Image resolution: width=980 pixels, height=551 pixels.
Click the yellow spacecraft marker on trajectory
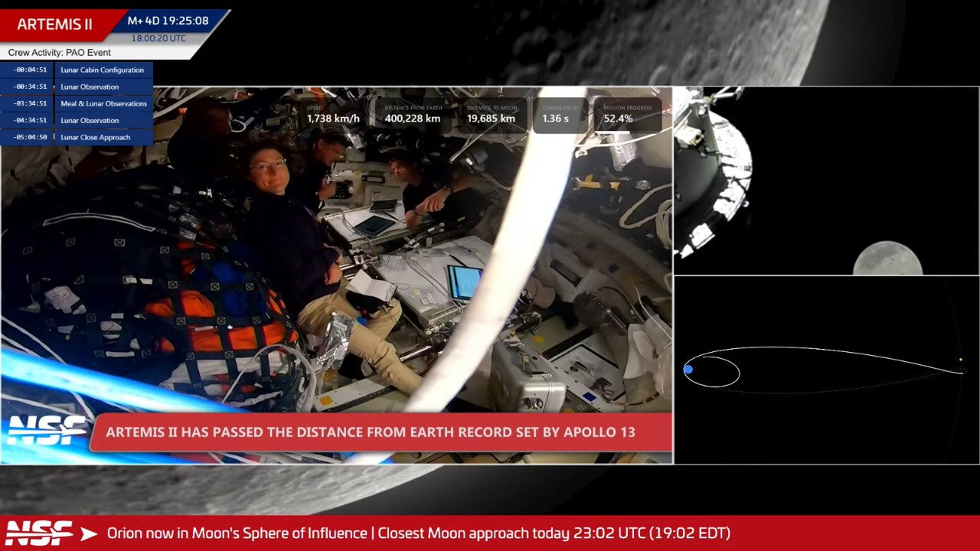click(x=961, y=360)
